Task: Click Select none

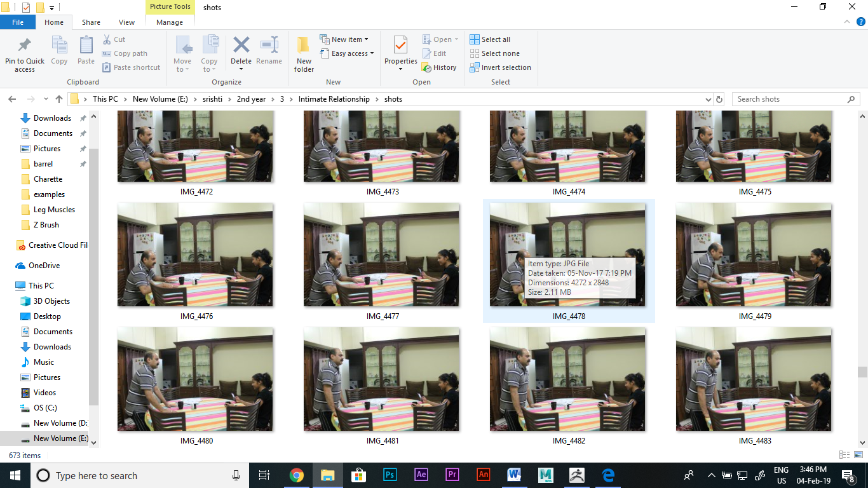Action: 494,53
